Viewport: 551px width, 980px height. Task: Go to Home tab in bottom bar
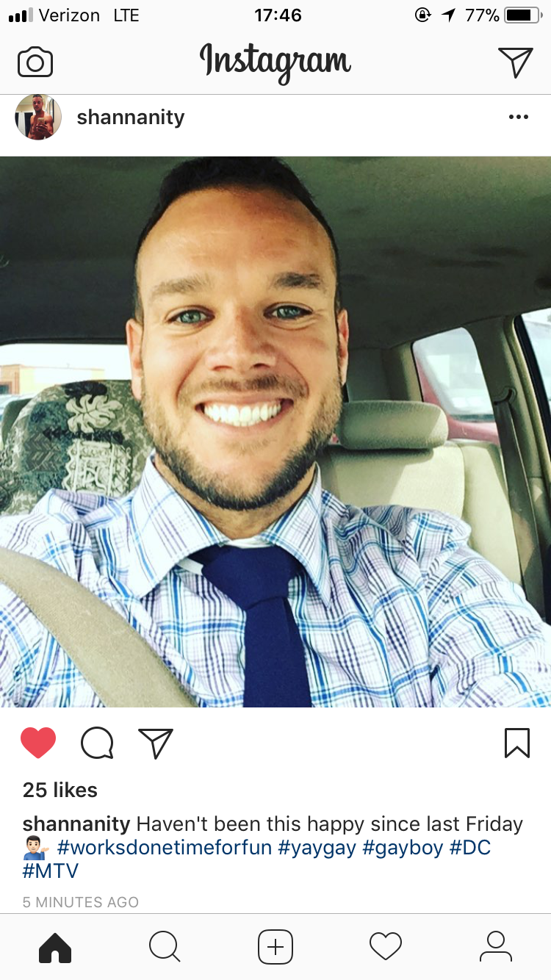coord(55,947)
